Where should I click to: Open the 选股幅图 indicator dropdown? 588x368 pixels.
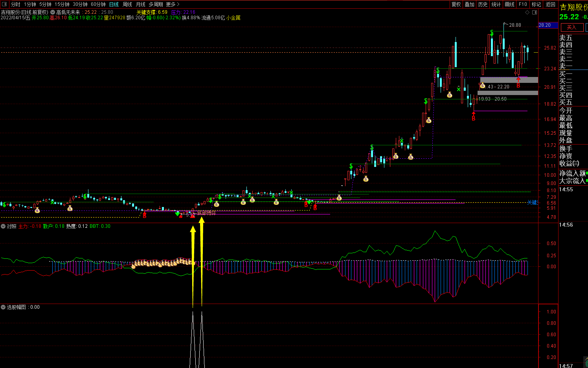[3, 307]
